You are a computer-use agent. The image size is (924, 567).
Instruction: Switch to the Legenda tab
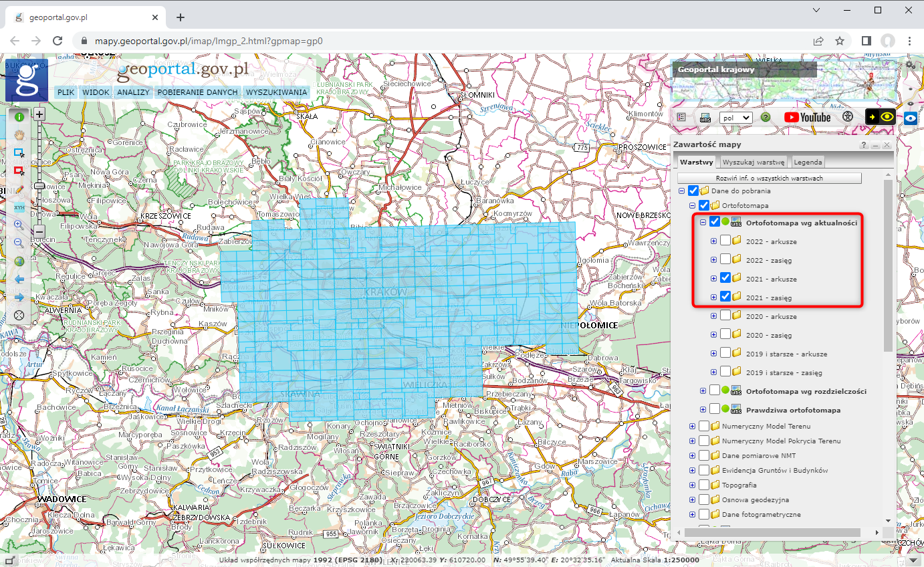808,162
